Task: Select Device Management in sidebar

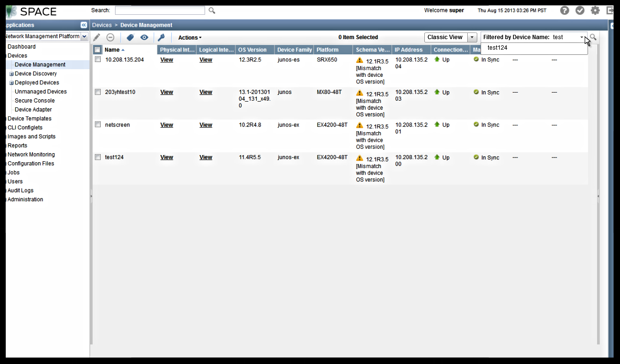Action: pyautogui.click(x=40, y=64)
